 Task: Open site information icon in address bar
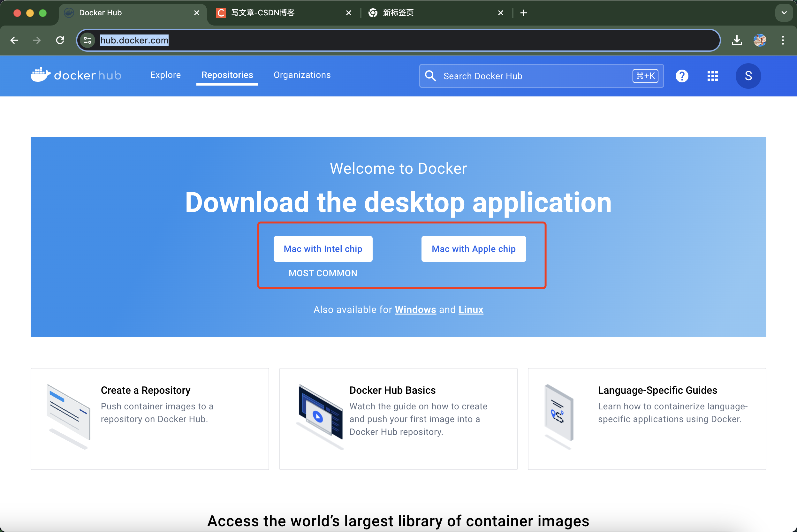(87, 40)
